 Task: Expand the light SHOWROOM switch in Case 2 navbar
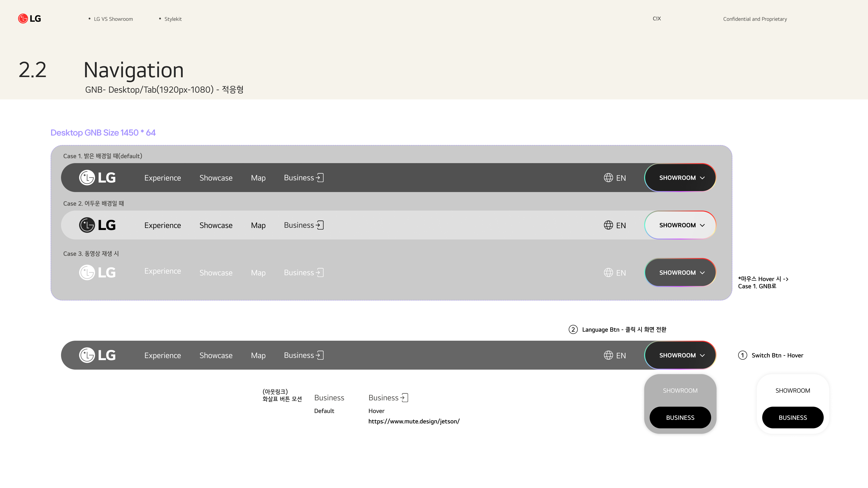(x=681, y=225)
